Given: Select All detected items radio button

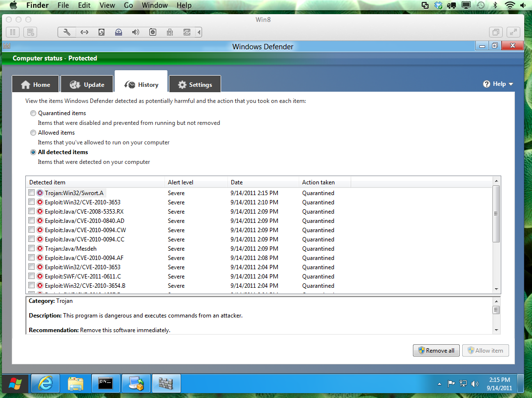Looking at the screenshot, I should tap(33, 152).
